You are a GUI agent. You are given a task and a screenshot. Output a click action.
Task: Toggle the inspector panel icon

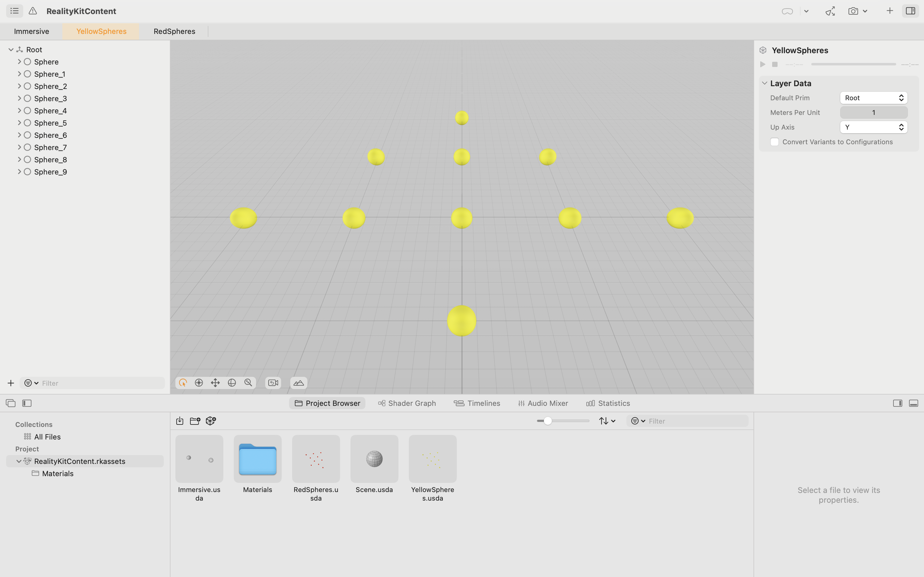click(x=910, y=11)
